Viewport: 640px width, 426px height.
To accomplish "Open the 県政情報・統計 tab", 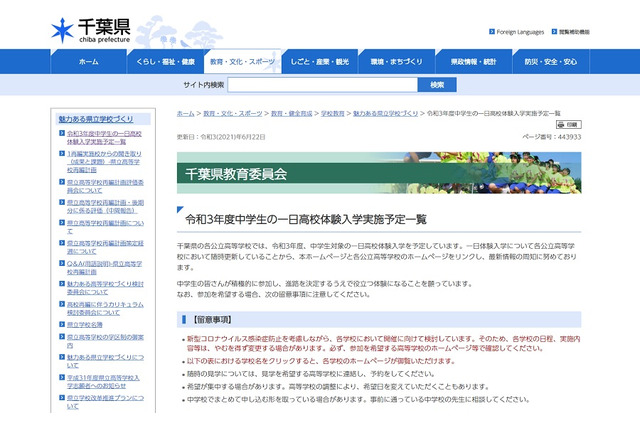I will click(x=473, y=62).
